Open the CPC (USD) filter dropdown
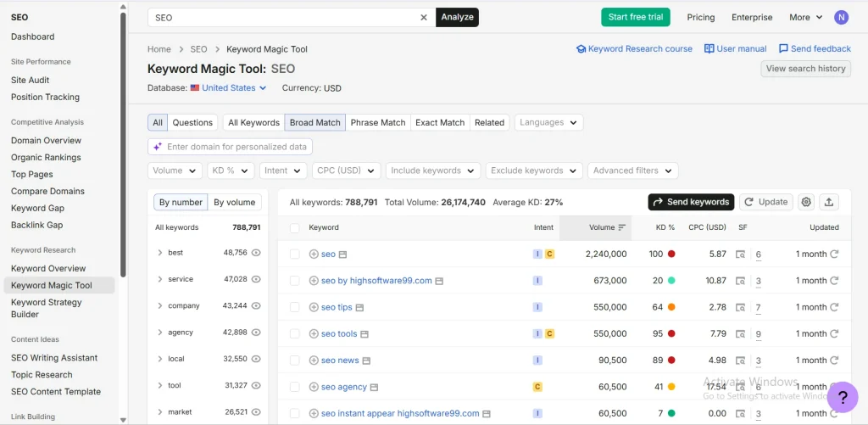The width and height of the screenshot is (868, 425). [x=346, y=171]
